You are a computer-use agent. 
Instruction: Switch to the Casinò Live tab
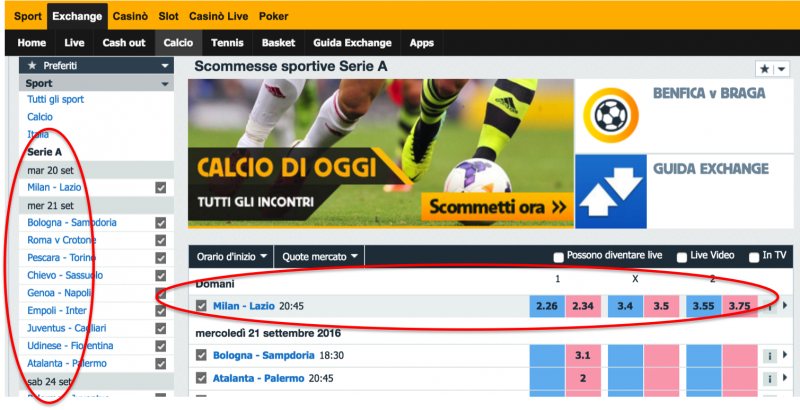[x=218, y=16]
